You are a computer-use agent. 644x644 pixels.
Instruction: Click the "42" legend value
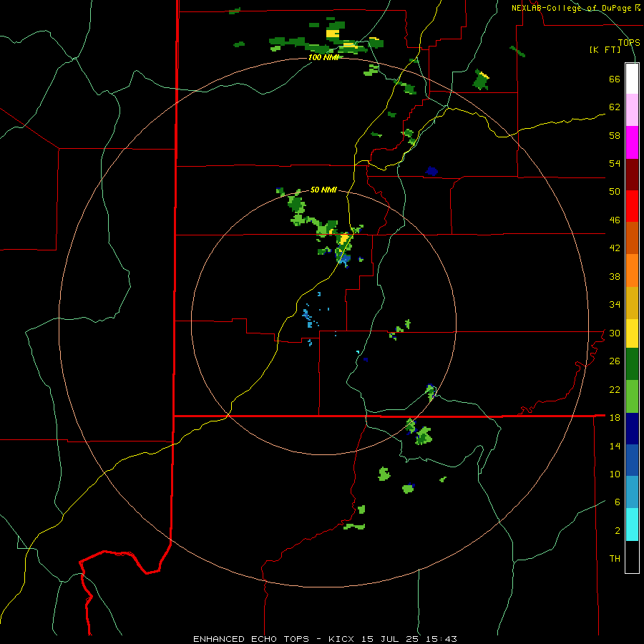coord(615,248)
